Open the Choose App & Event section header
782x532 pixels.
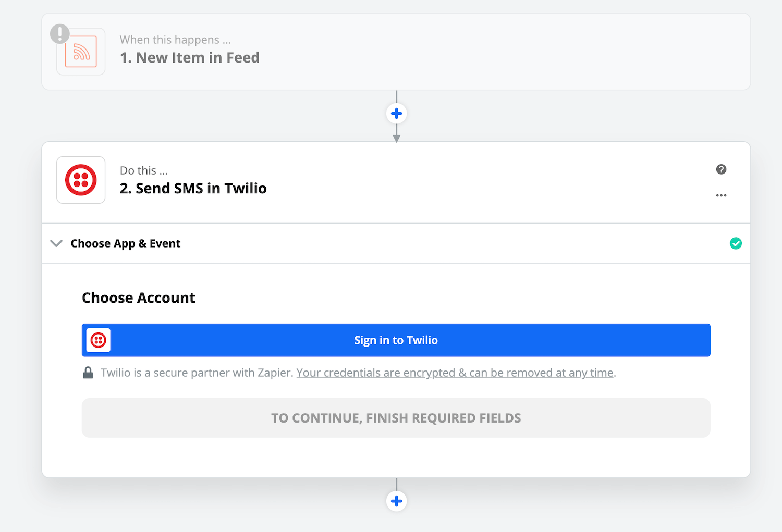(396, 243)
